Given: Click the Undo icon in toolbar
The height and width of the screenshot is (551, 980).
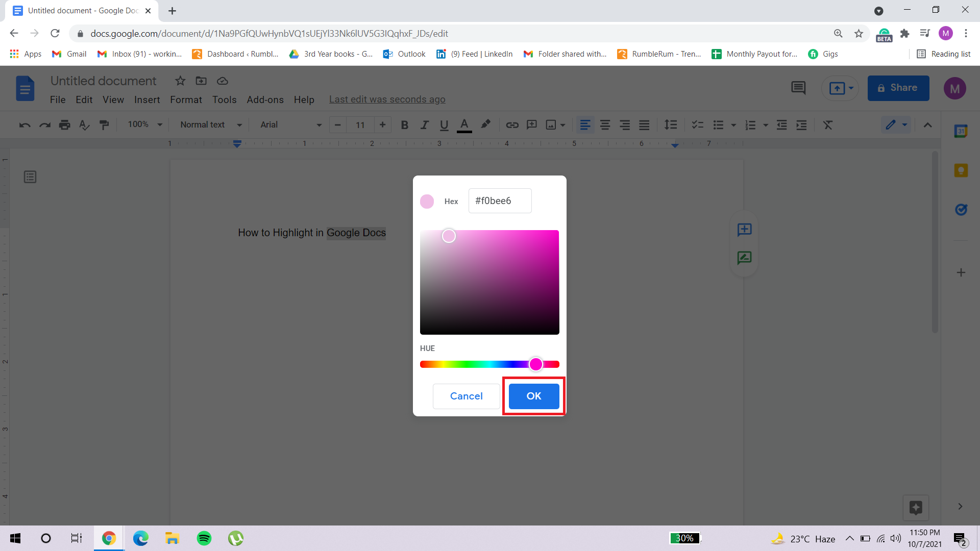Looking at the screenshot, I should pyautogui.click(x=24, y=125).
